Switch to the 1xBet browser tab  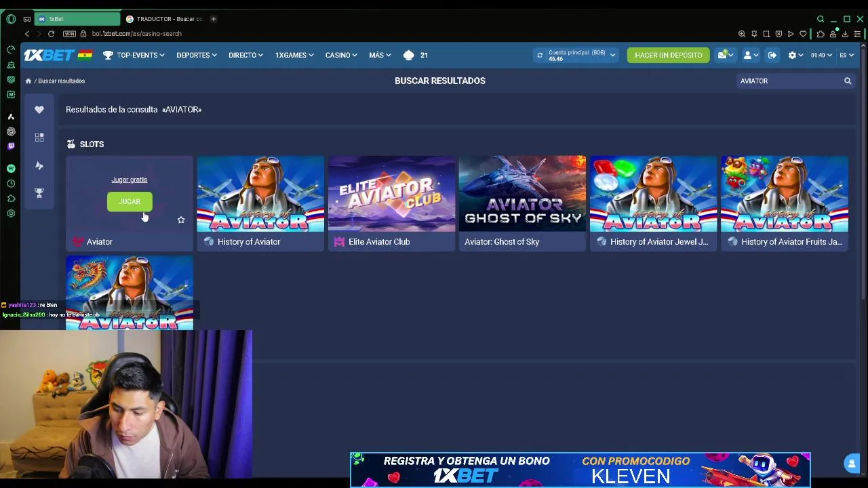76,19
